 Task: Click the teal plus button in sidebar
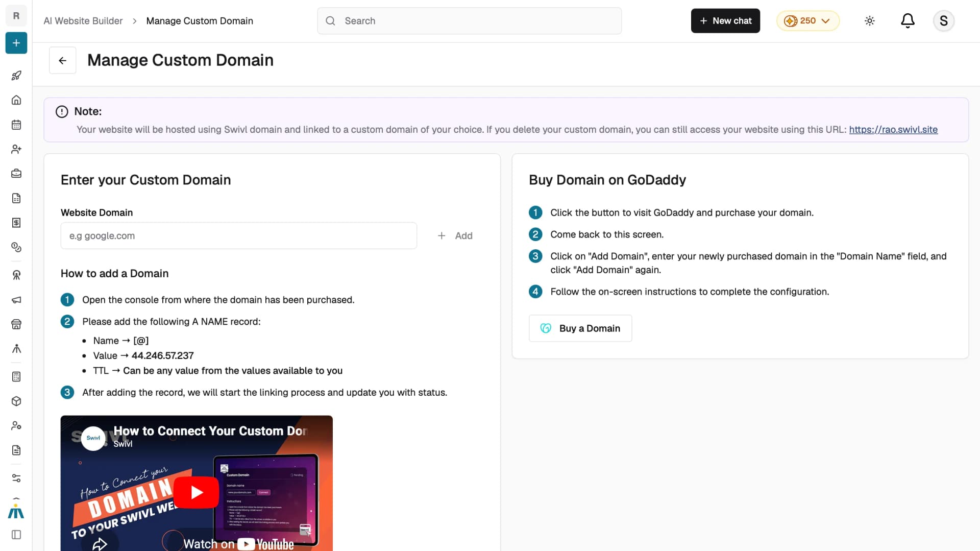coord(16,43)
